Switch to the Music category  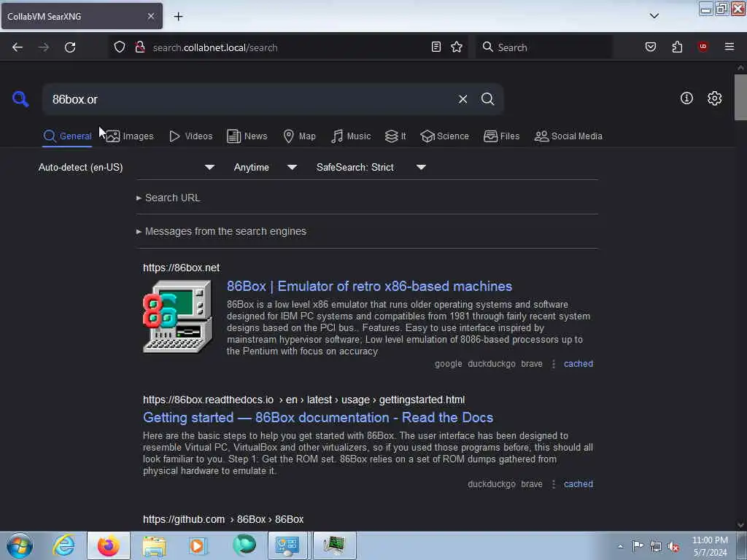[x=351, y=136]
